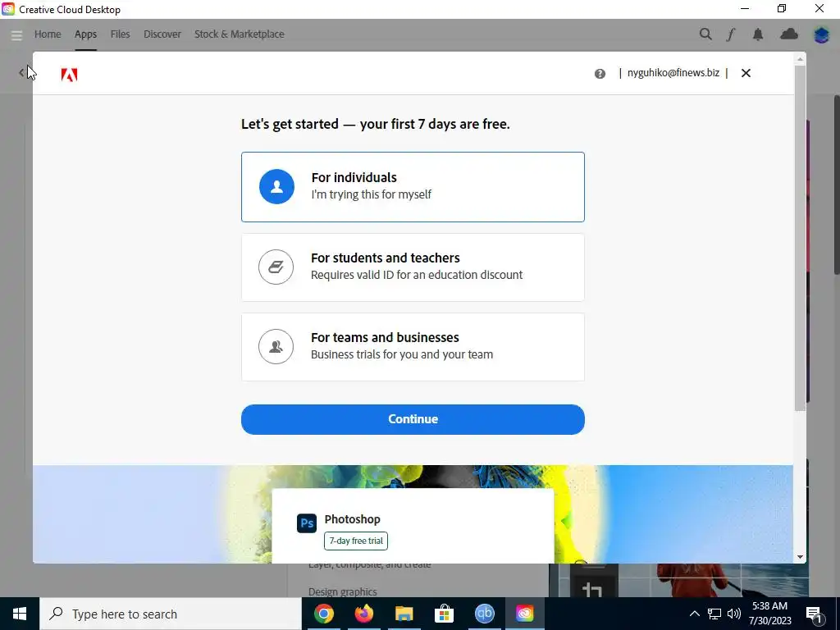Open the account profile avatar
The image size is (840, 630).
tap(821, 34)
